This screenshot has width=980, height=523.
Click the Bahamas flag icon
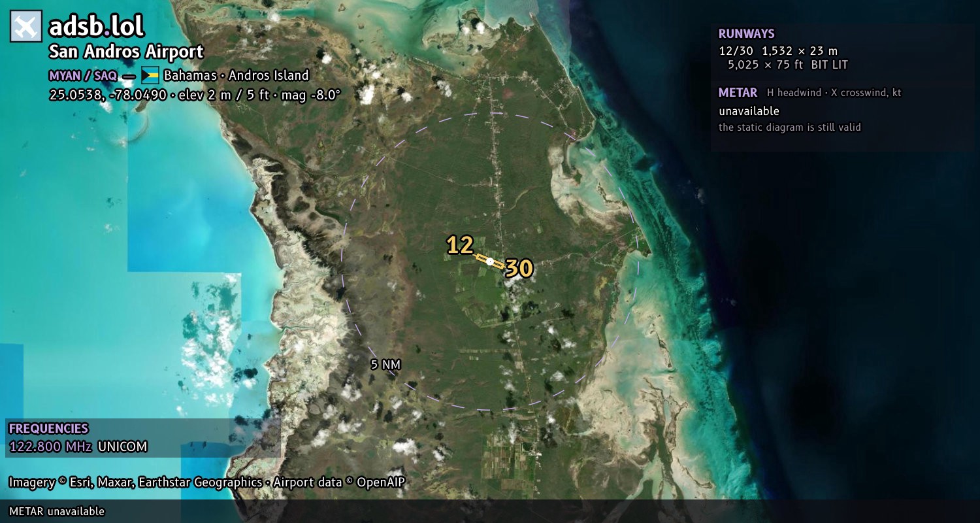click(x=150, y=75)
